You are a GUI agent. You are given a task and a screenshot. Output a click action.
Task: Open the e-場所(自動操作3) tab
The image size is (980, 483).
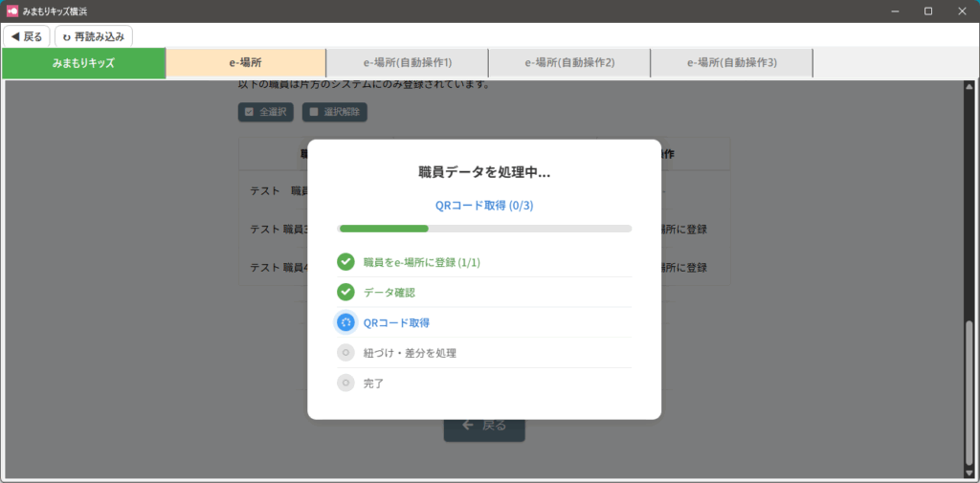[731, 63]
